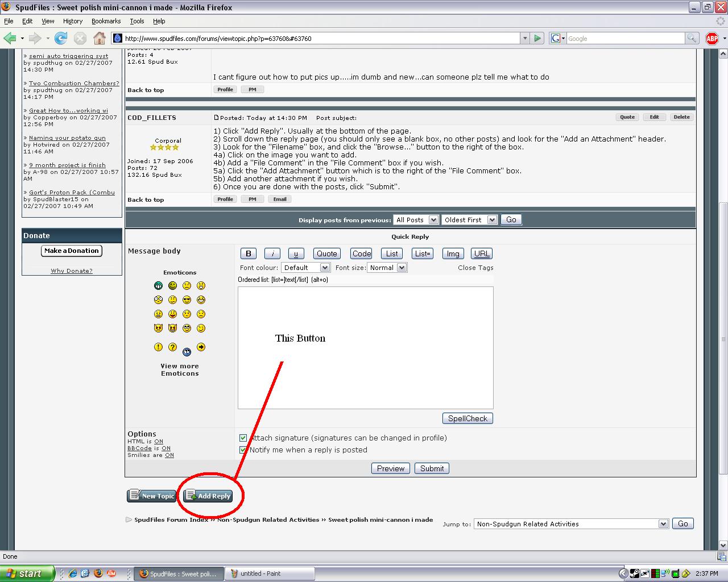Open the Tools menu
Image resolution: width=728 pixels, height=582 pixels.
(137, 21)
